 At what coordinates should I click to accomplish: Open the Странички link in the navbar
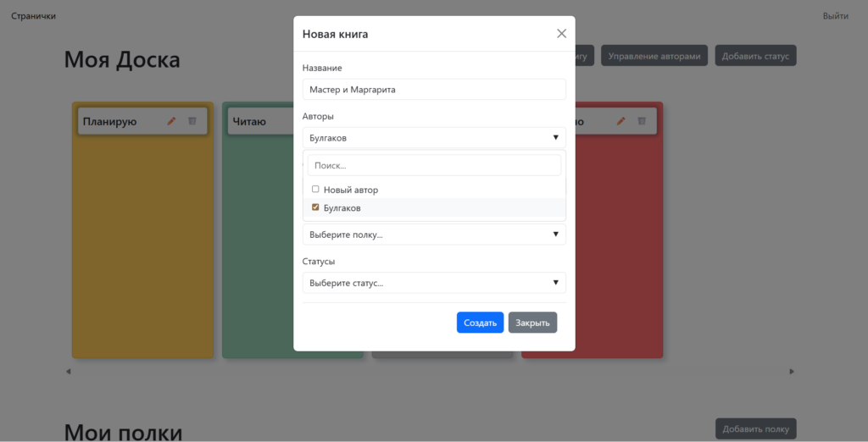click(x=33, y=16)
